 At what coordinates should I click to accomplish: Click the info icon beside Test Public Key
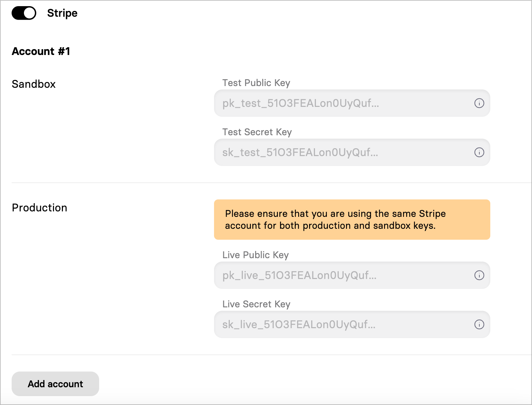[x=479, y=103]
